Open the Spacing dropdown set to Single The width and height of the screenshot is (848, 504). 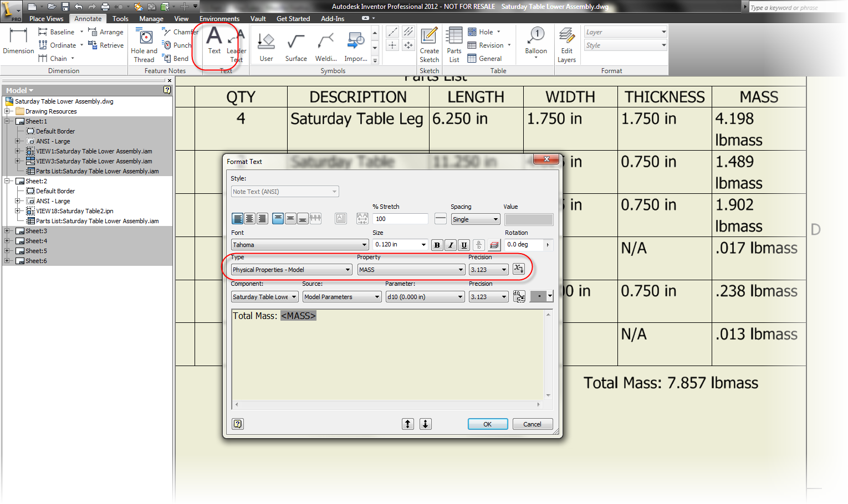point(475,219)
